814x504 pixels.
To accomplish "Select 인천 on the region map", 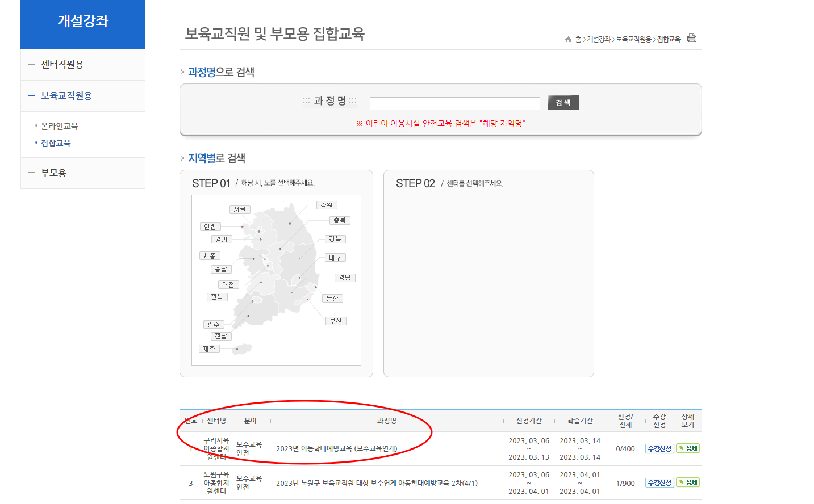I will click(210, 227).
